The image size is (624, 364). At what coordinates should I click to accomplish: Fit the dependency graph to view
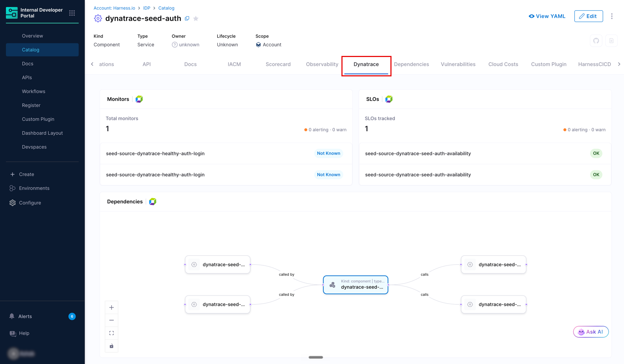pyautogui.click(x=111, y=333)
